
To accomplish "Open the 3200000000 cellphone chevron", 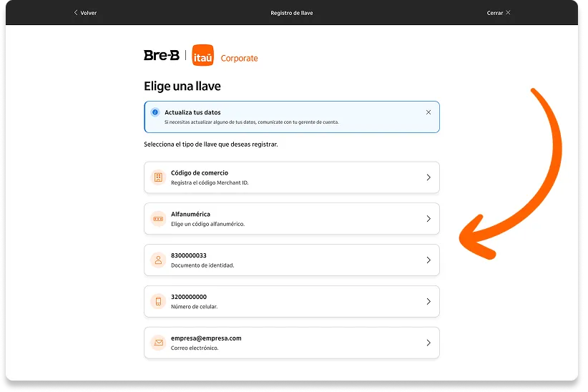I will coord(428,301).
